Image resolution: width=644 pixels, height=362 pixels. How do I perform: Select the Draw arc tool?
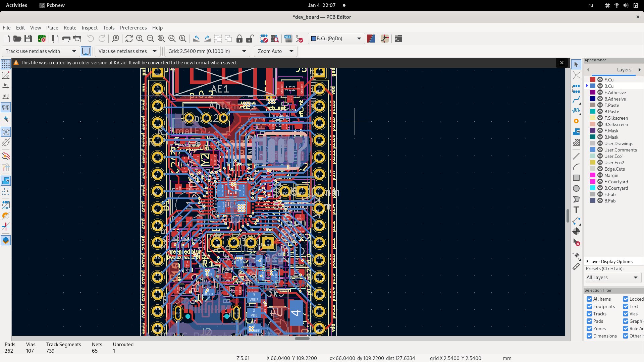coord(576,167)
